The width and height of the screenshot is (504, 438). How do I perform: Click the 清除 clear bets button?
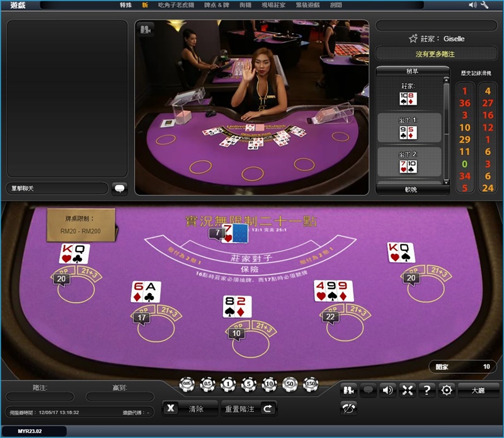click(190, 408)
